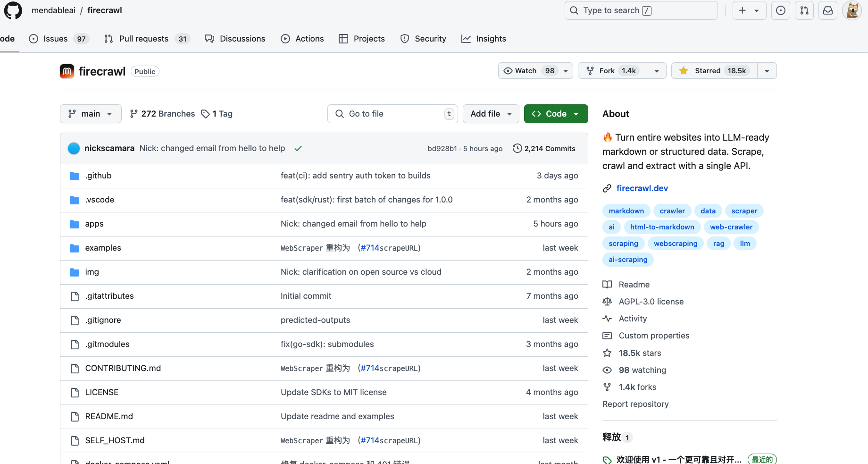Screen dimensions: 868x464
Task: Open the SELF_HOST.md file
Action: point(115,440)
